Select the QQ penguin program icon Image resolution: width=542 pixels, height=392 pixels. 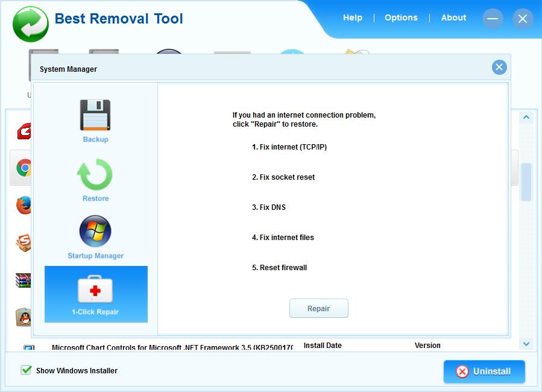point(24,317)
